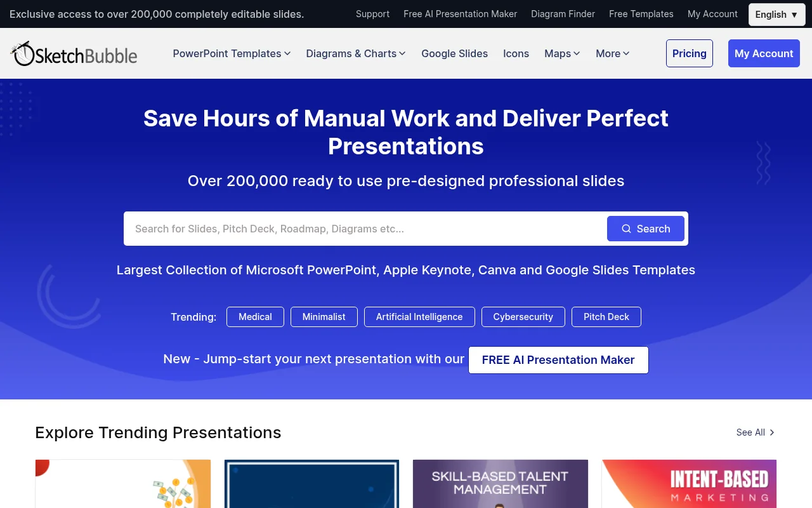Open the English language dropdown
Image resolution: width=812 pixels, height=508 pixels.
coord(776,14)
